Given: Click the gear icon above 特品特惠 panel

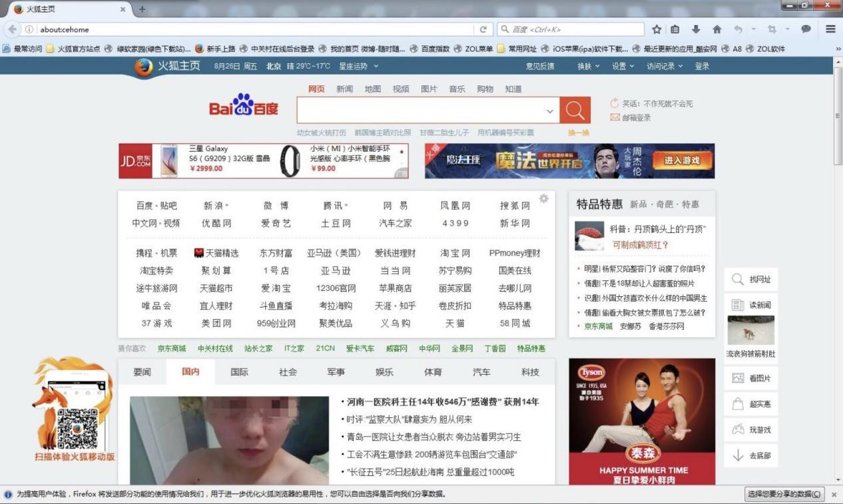Looking at the screenshot, I should pyautogui.click(x=544, y=197).
